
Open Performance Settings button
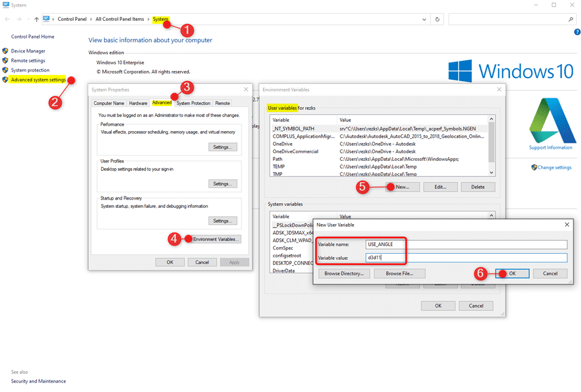pos(223,147)
